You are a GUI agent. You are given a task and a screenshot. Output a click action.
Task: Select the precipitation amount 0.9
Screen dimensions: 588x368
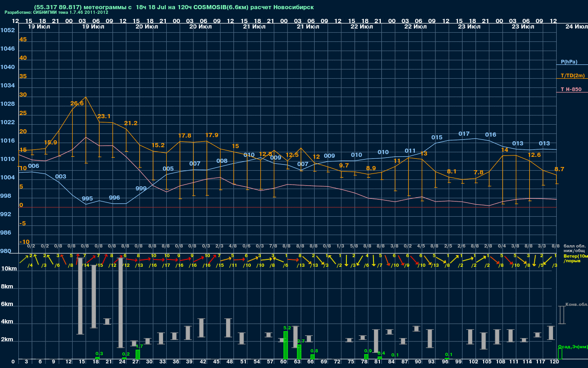point(368,351)
